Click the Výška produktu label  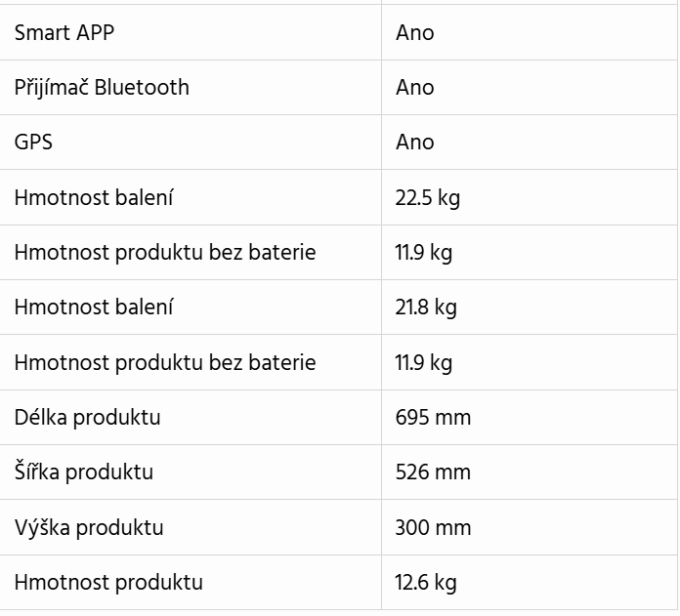pos(89,527)
